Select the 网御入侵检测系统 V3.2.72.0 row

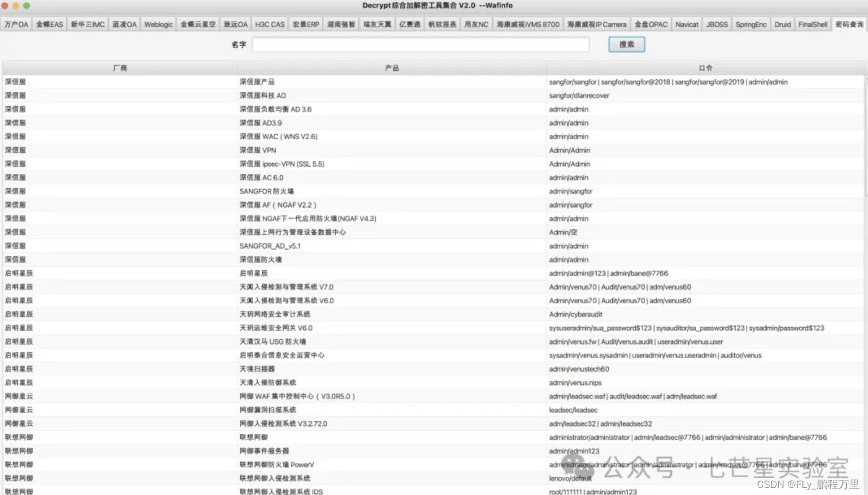(x=433, y=424)
